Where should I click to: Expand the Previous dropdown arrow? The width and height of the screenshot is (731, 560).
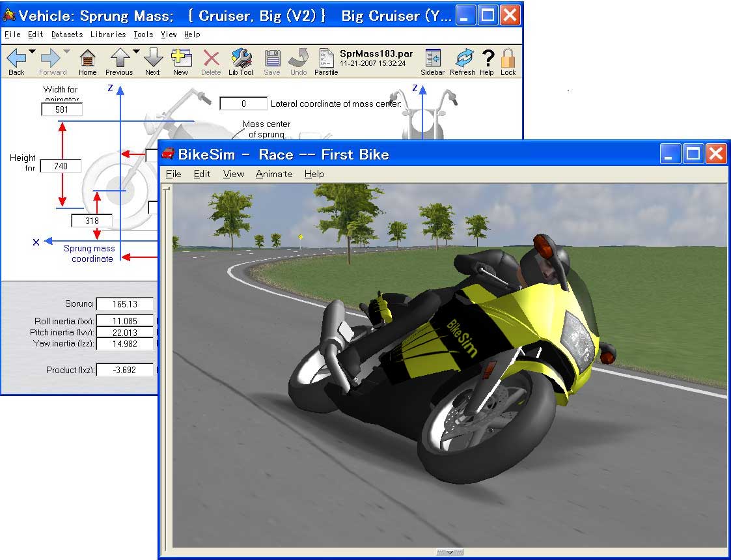point(136,51)
